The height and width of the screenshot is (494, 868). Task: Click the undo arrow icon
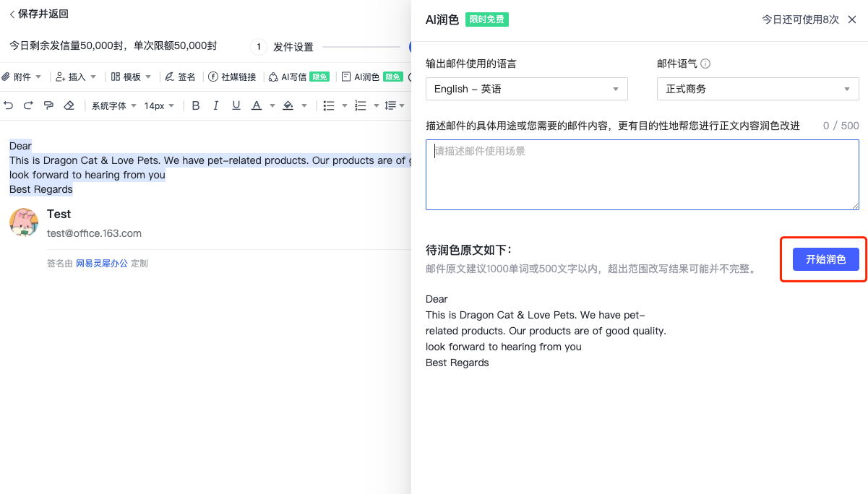pyautogui.click(x=9, y=105)
